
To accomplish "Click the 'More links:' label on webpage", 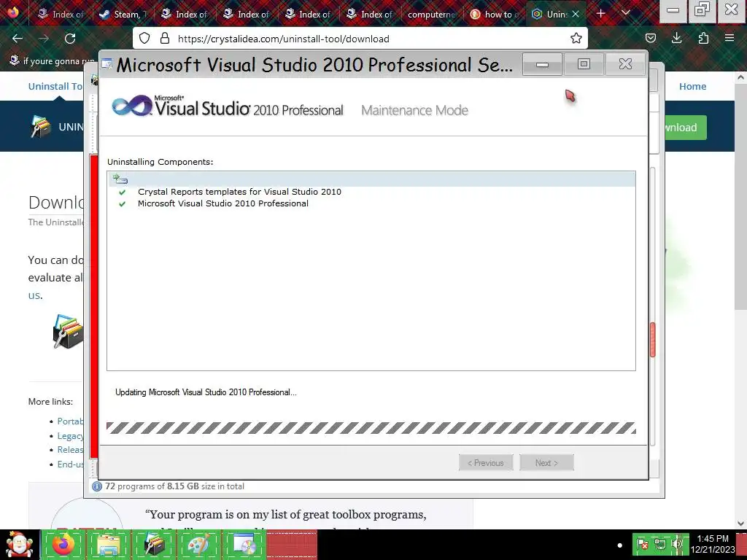I will point(50,402).
